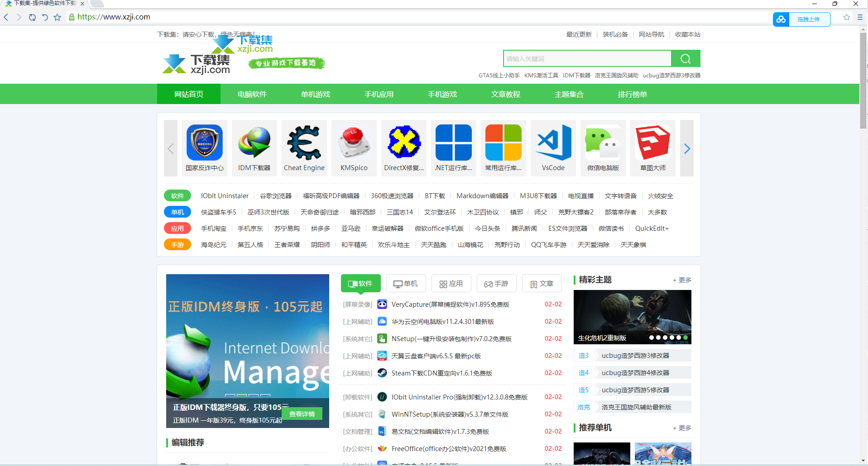Open the VsCode icon
The image size is (868, 466).
pyautogui.click(x=553, y=143)
